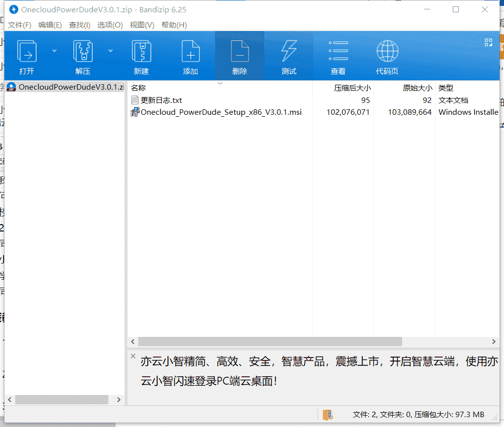This screenshot has height=427, width=504.
Task: Click the 95 compressed size cell
Action: (x=366, y=100)
